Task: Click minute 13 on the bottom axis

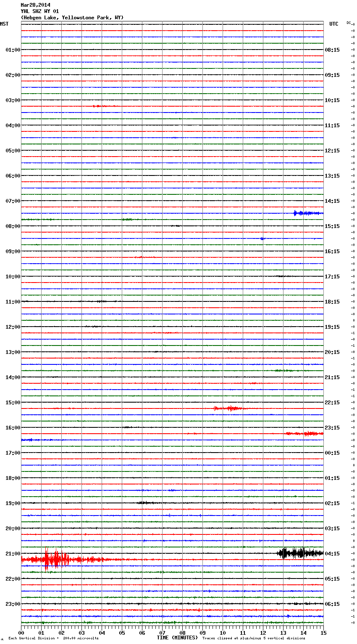Action: click(x=283, y=633)
